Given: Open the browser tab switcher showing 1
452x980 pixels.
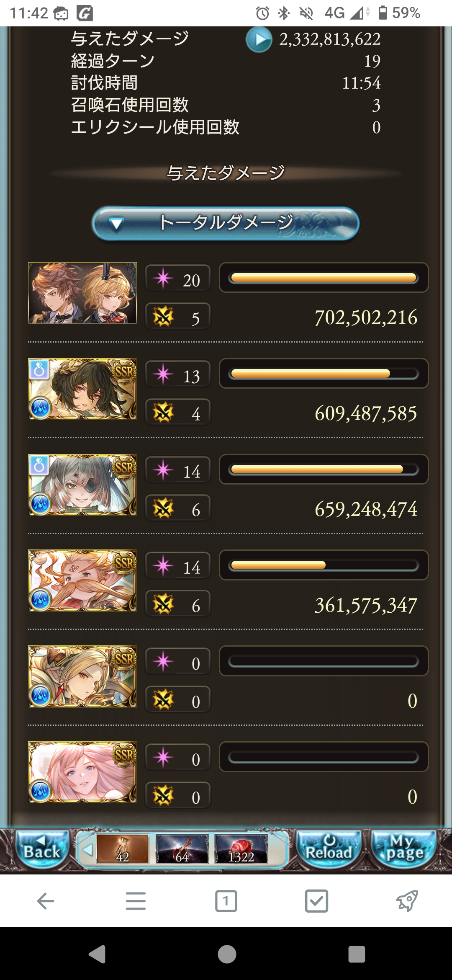Looking at the screenshot, I should (x=226, y=901).
